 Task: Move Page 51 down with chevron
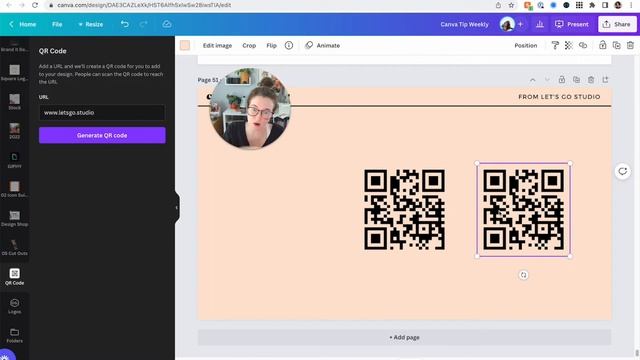click(x=547, y=80)
